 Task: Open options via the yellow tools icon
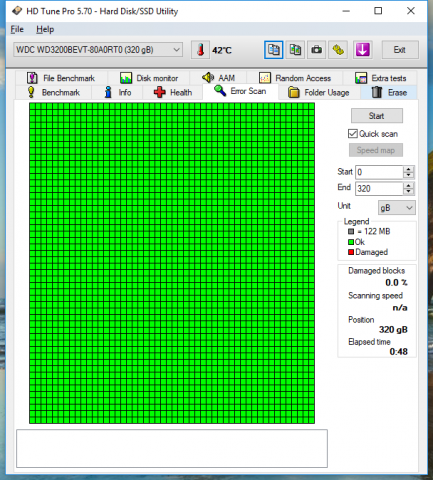point(338,50)
